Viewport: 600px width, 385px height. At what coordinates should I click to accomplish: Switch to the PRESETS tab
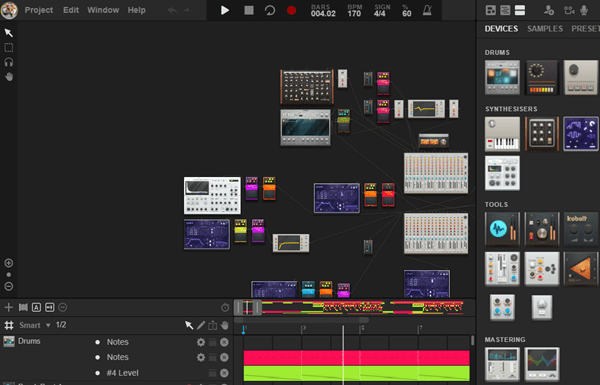pyautogui.click(x=585, y=29)
